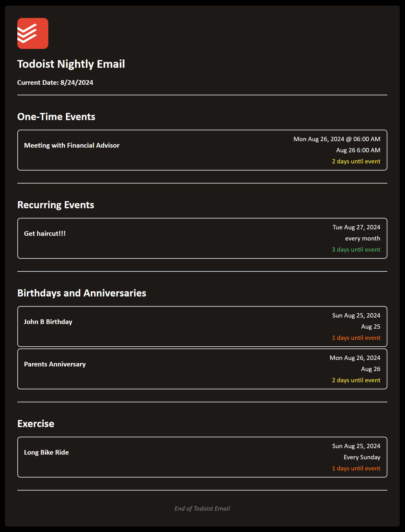
Task: Click the Exercise section heading
Action: 36,424
